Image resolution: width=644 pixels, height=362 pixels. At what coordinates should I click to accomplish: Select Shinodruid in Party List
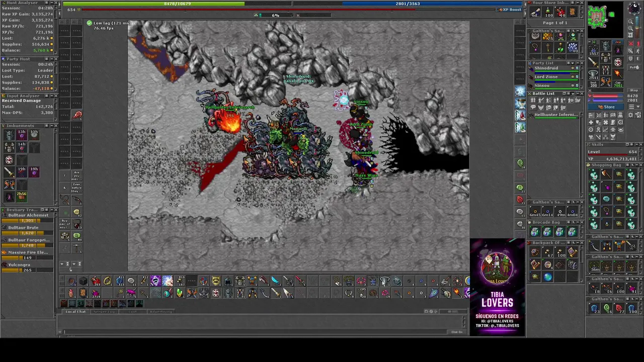point(554,70)
